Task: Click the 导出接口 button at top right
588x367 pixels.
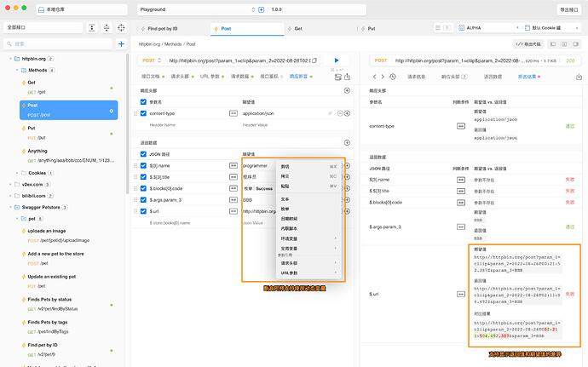Action: click(x=568, y=10)
